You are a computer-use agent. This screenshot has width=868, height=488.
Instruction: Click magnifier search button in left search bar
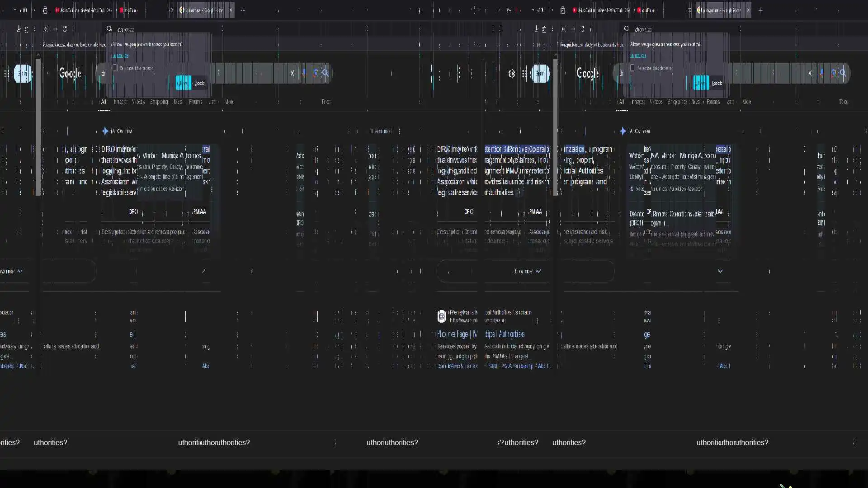325,73
